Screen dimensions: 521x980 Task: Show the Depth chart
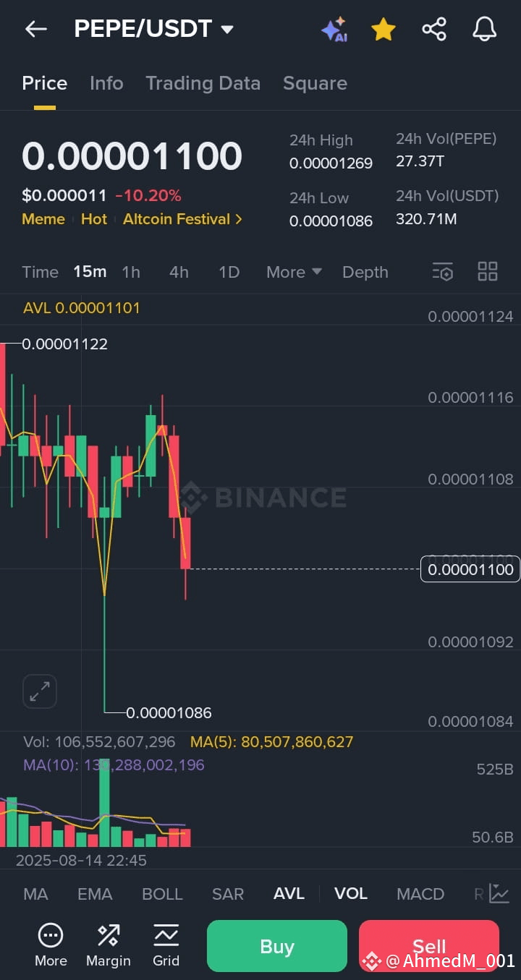[365, 272]
